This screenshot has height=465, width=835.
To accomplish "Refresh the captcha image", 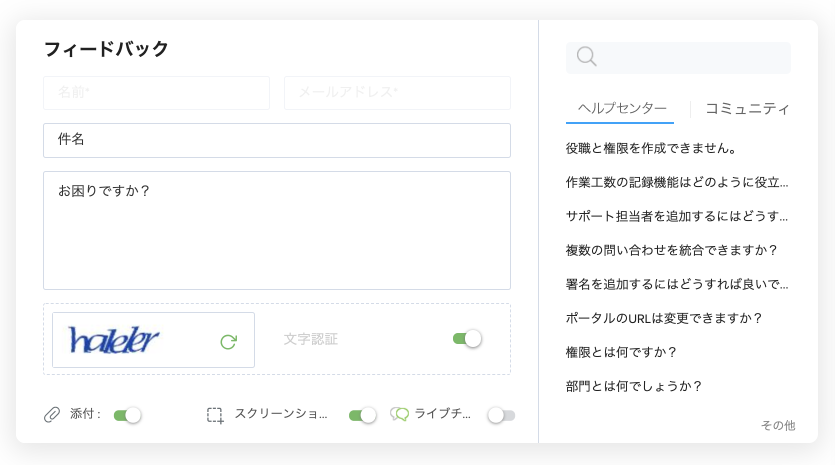I will (x=228, y=341).
